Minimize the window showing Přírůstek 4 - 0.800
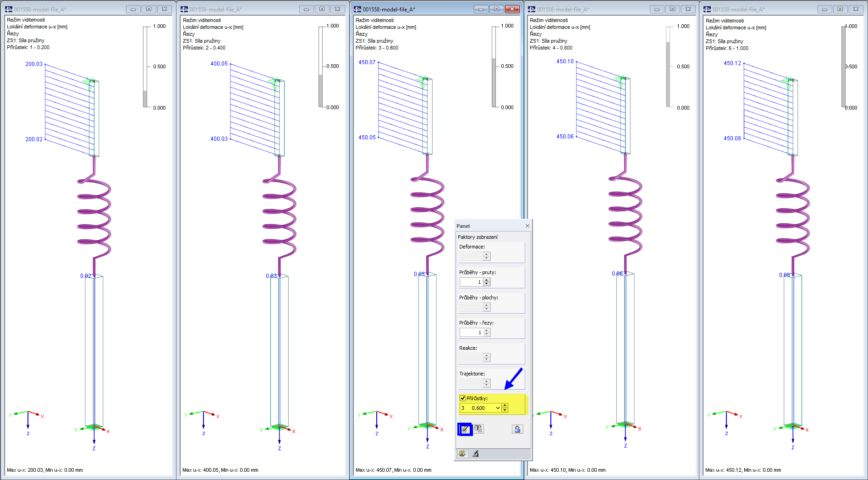 (x=657, y=9)
